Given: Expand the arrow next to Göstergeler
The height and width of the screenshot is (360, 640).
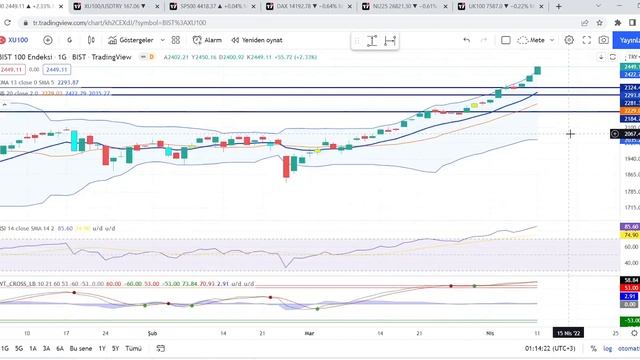Looking at the screenshot, I should click(162, 40).
